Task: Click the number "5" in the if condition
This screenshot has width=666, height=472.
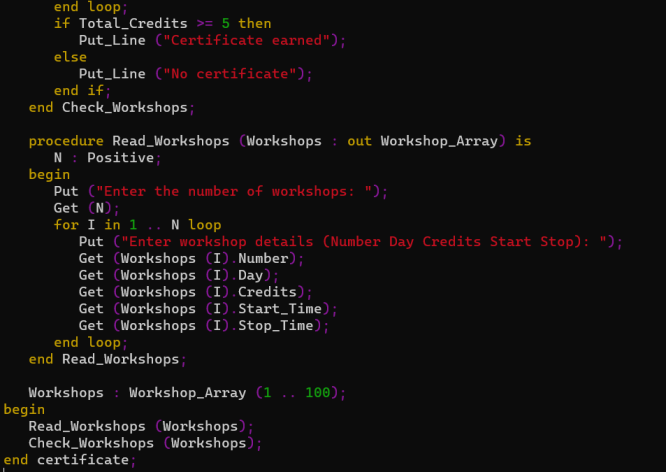Action: 226,23
